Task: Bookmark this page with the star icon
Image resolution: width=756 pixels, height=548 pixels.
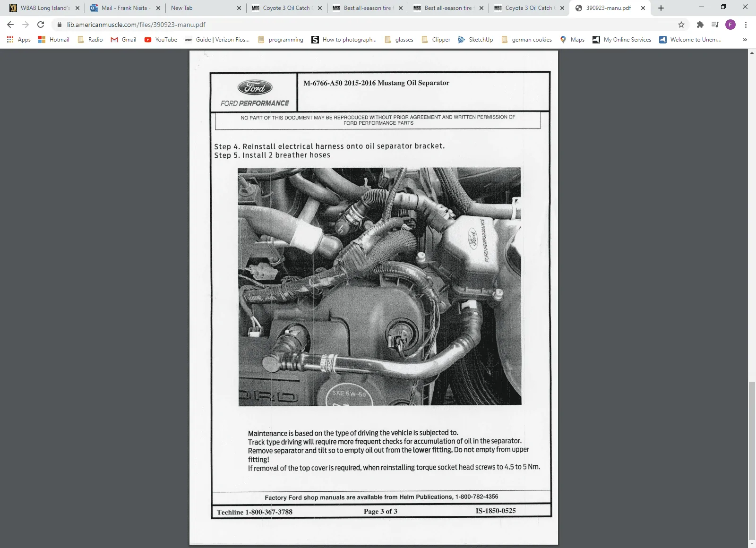Action: (681, 25)
